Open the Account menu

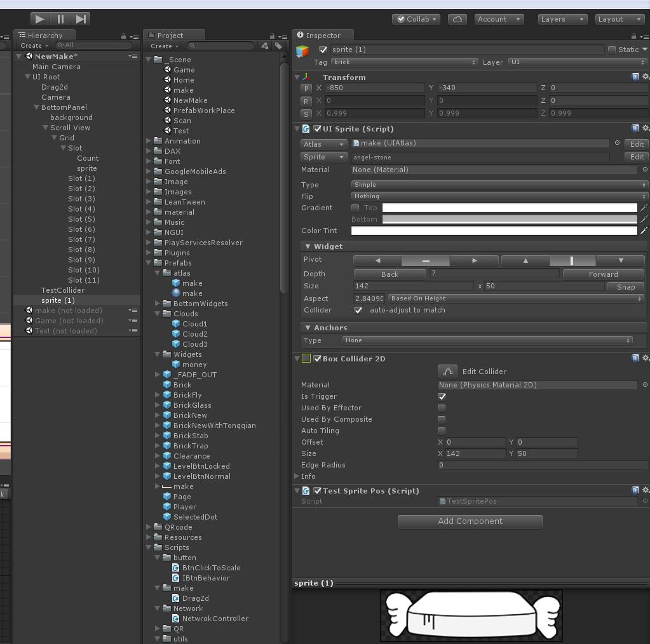pyautogui.click(x=499, y=19)
